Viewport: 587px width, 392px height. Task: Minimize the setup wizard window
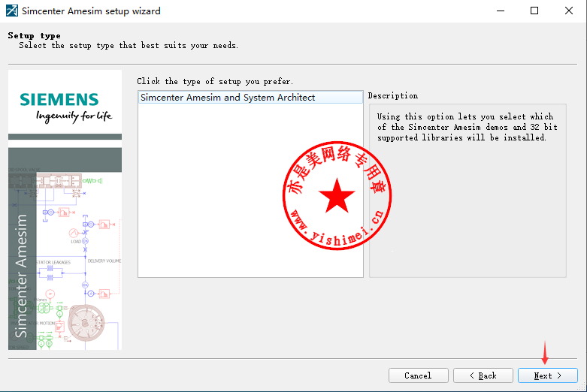(500, 11)
